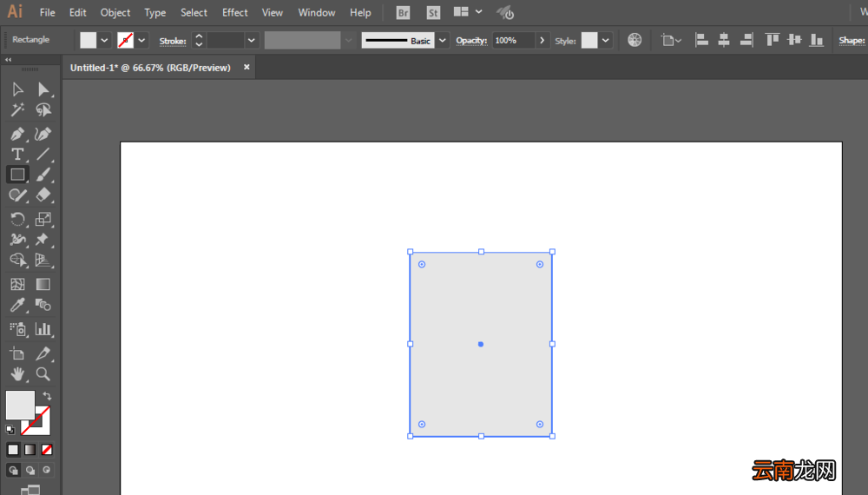This screenshot has width=868, height=495.
Task: Select the Mesh tool
Action: [17, 284]
